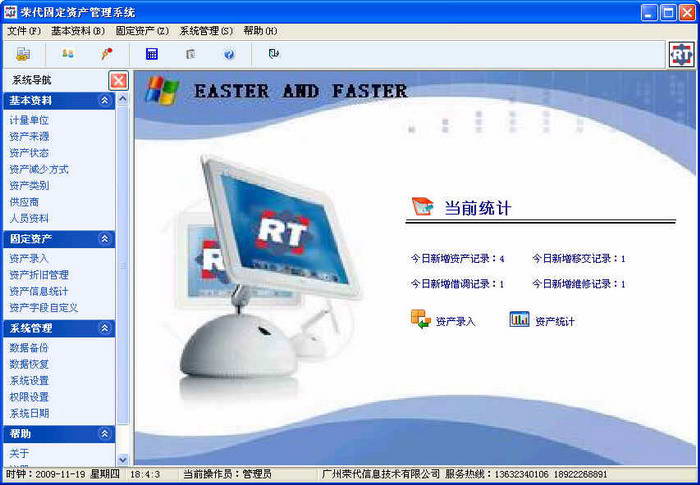Viewport: 700px width, 485px height.
Task: Open 资产减少方式 in navigation
Action: pos(39,169)
